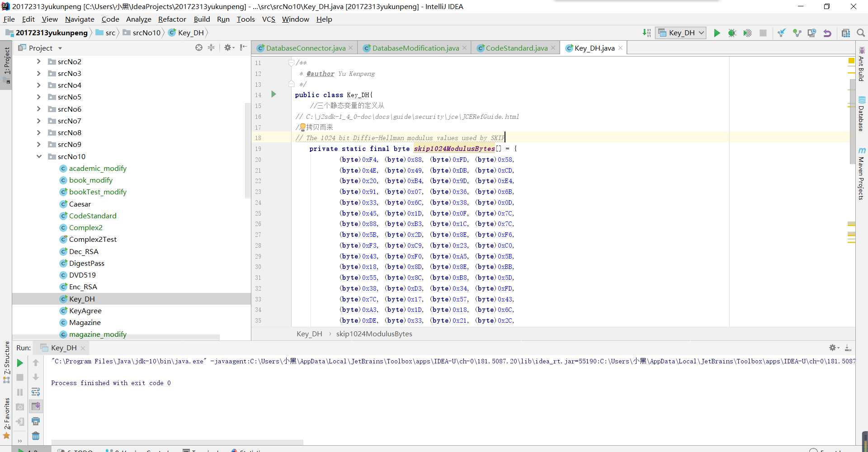Viewport: 868px width, 452px height.
Task: Open the Project Structure icon
Action: 846,33
